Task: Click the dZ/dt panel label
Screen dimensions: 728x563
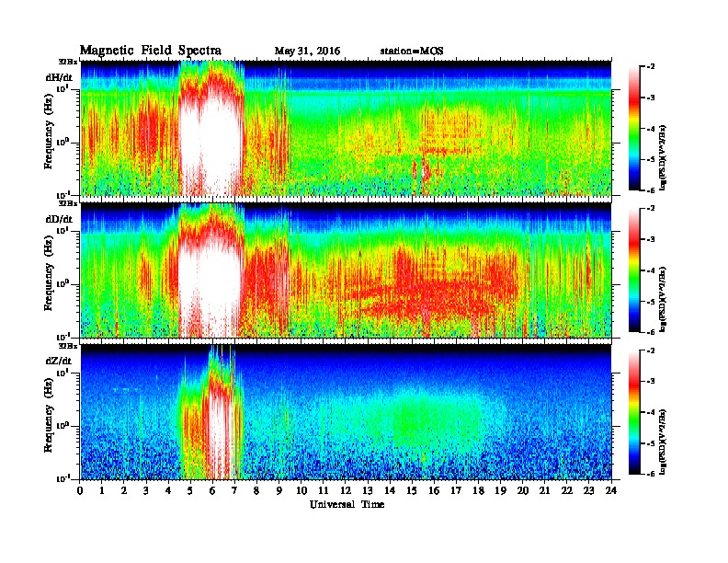Action: [59, 361]
